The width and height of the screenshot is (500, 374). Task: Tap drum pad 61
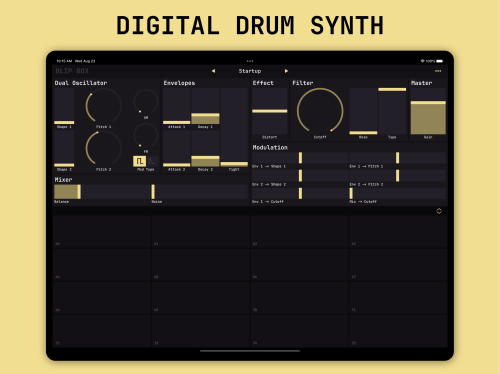point(200,232)
